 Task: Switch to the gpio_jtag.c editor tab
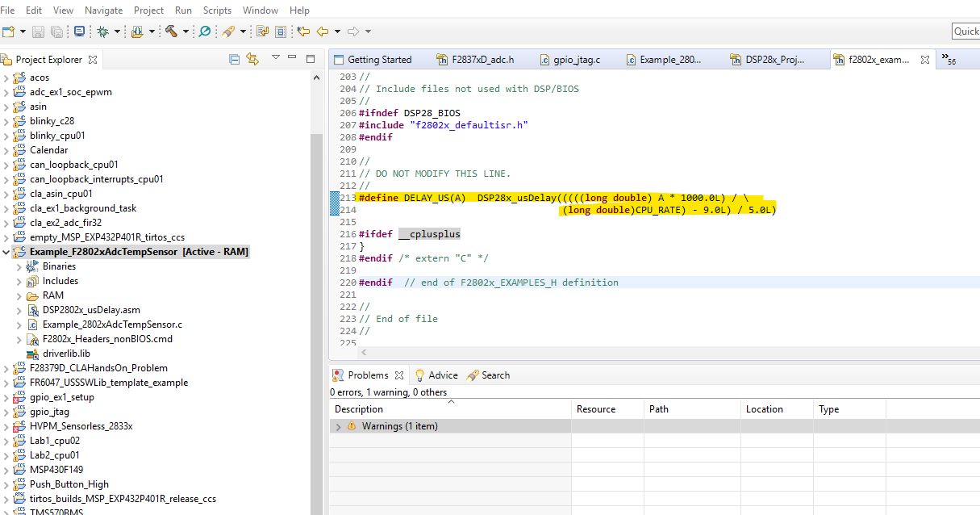[x=576, y=60]
